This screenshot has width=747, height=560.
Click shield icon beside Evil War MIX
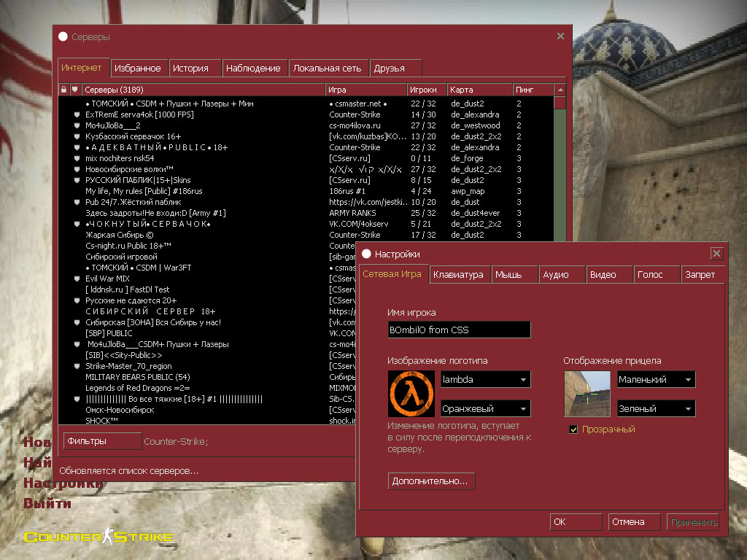(76, 279)
